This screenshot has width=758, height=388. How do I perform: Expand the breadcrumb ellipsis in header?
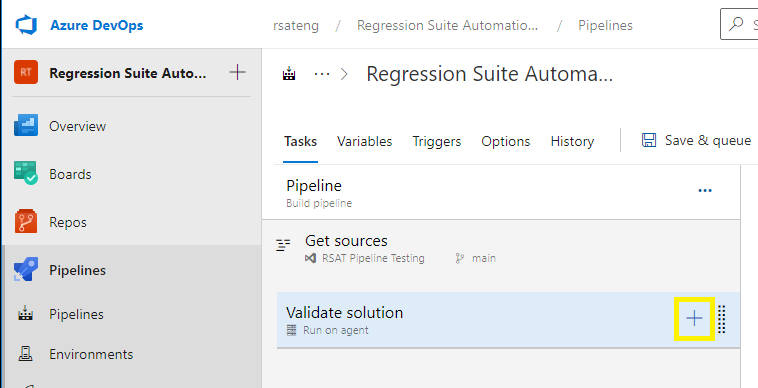[x=322, y=74]
